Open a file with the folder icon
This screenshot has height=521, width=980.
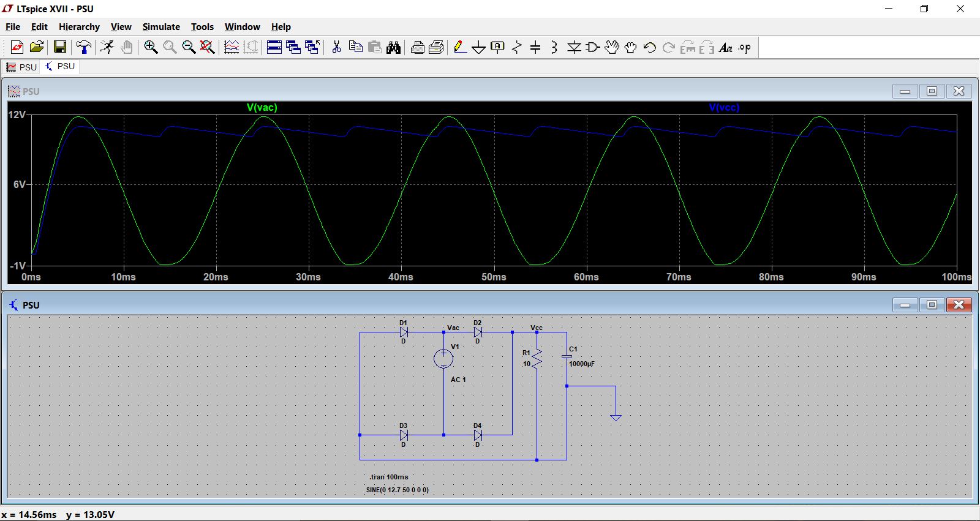pyautogui.click(x=37, y=47)
